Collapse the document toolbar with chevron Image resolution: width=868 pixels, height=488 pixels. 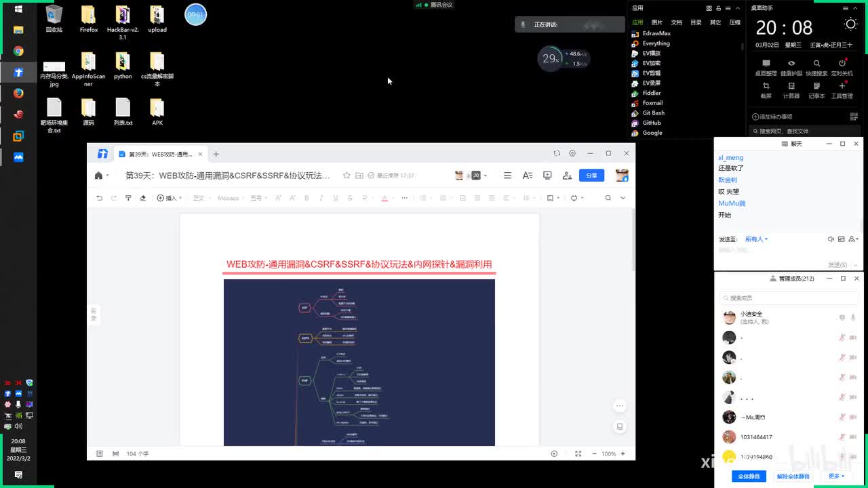624,198
